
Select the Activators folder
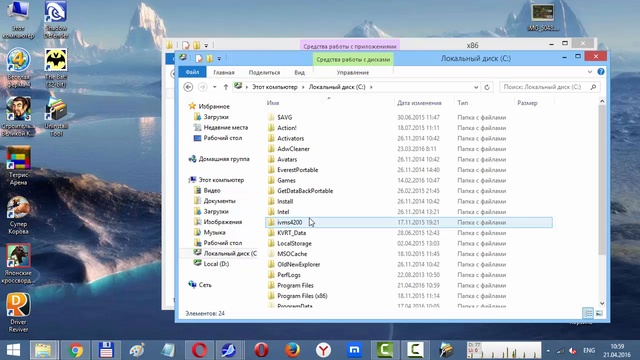(x=290, y=138)
